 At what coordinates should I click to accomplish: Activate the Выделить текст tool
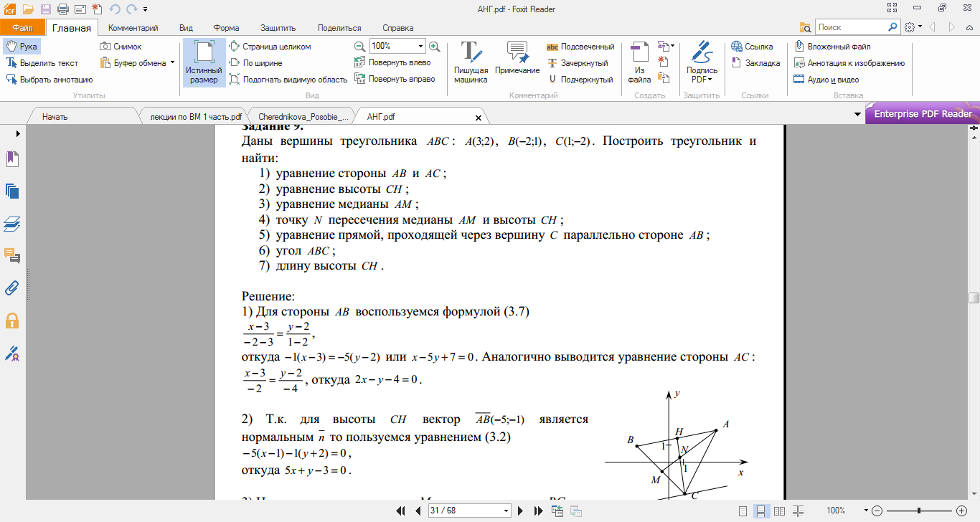42,63
